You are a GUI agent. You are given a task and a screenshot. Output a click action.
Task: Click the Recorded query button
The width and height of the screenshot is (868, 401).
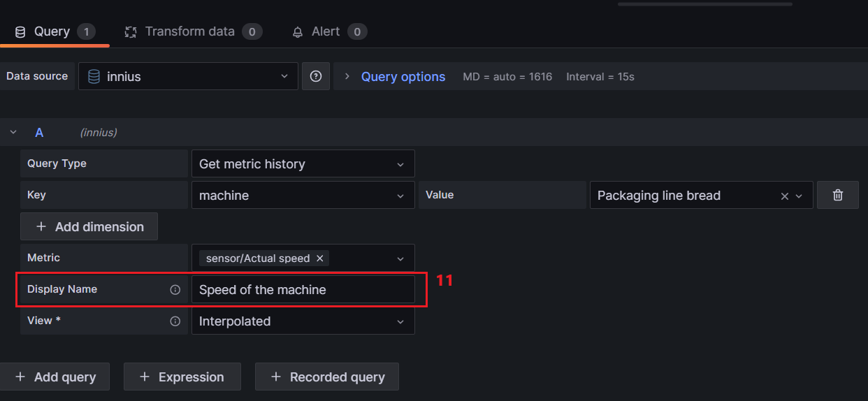tap(327, 377)
